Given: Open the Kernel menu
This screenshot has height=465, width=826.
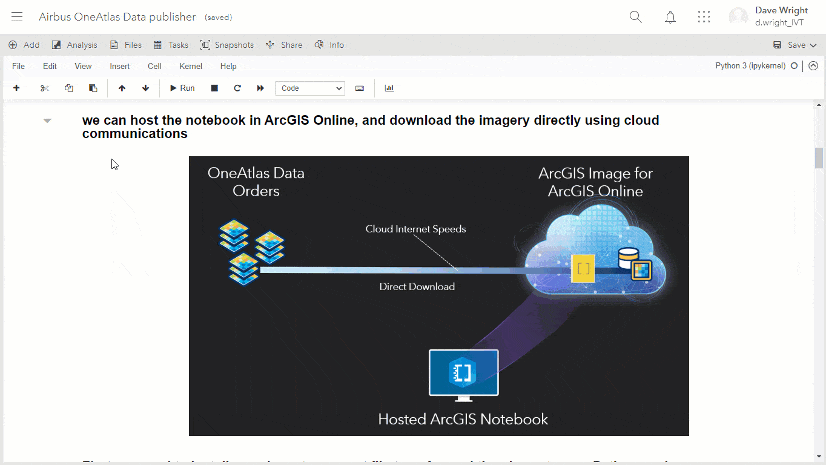Looking at the screenshot, I should (x=191, y=66).
